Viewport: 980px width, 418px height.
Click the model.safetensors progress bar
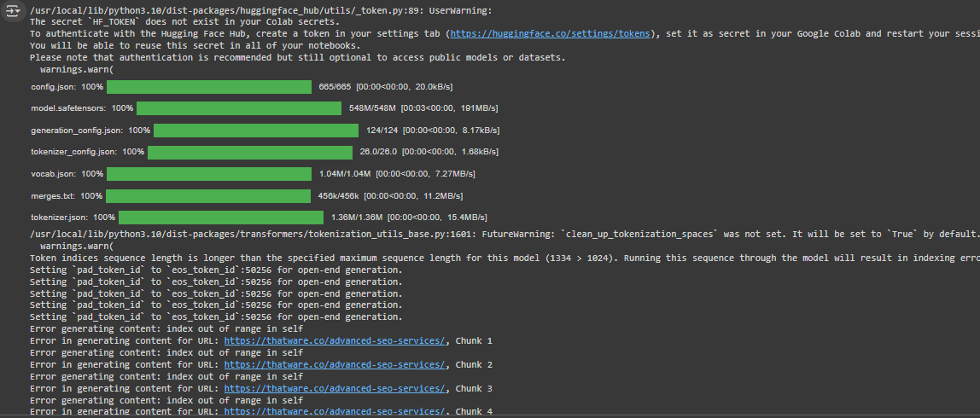pyautogui.click(x=239, y=108)
